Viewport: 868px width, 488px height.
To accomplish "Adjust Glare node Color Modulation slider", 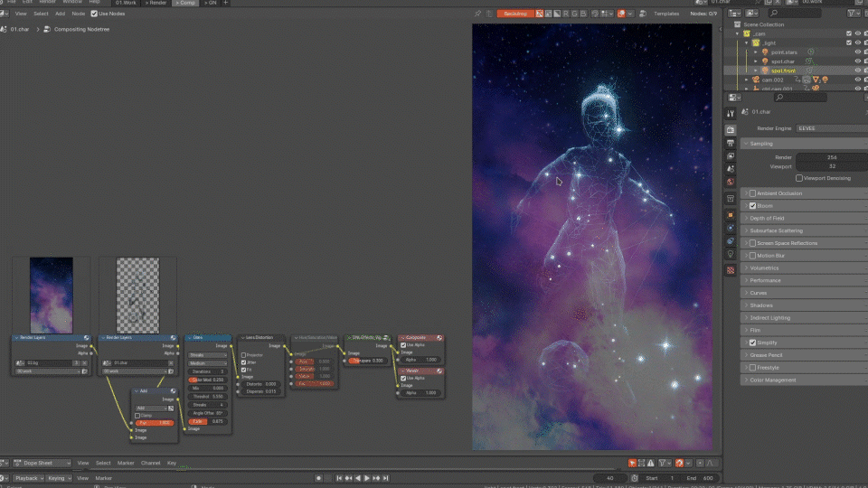I will (x=208, y=380).
